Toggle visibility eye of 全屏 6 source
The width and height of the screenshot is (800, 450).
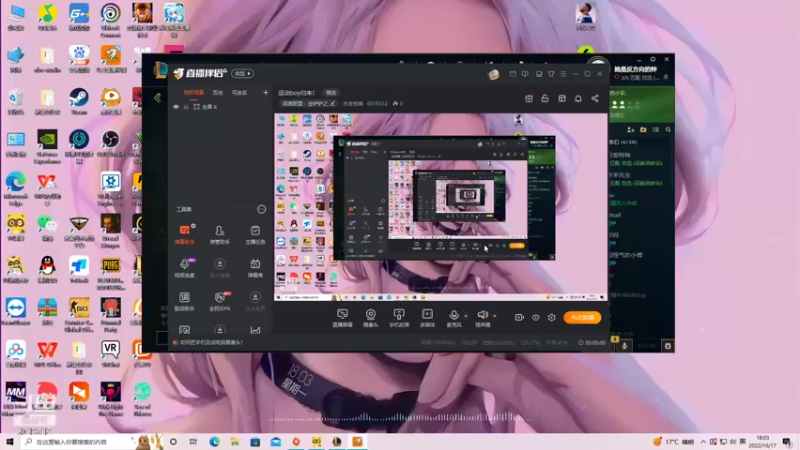176,107
